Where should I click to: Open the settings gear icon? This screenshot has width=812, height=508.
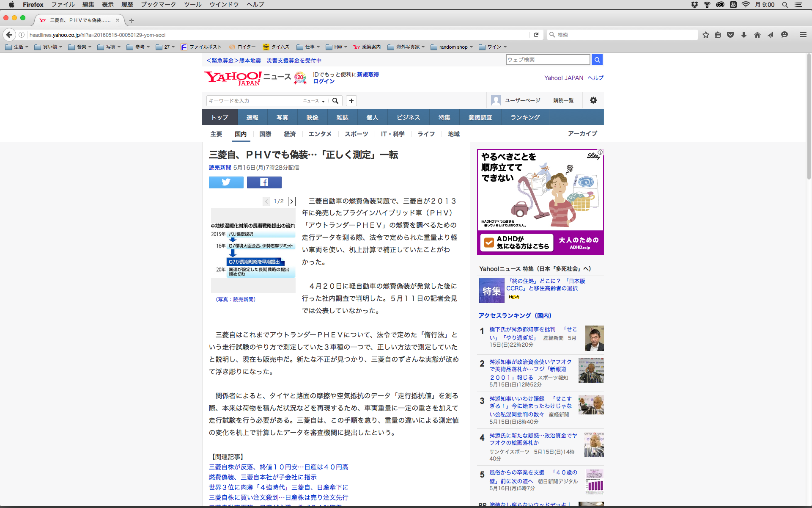593,100
